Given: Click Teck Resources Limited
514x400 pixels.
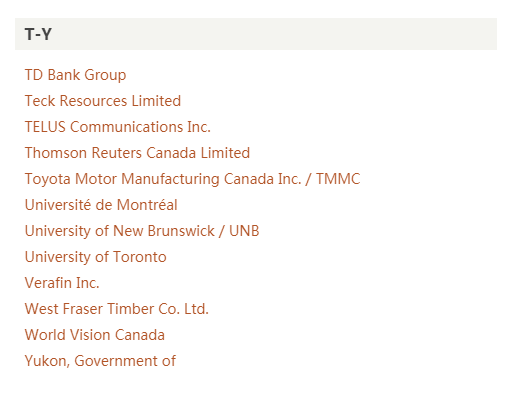Looking at the screenshot, I should coord(103,101).
